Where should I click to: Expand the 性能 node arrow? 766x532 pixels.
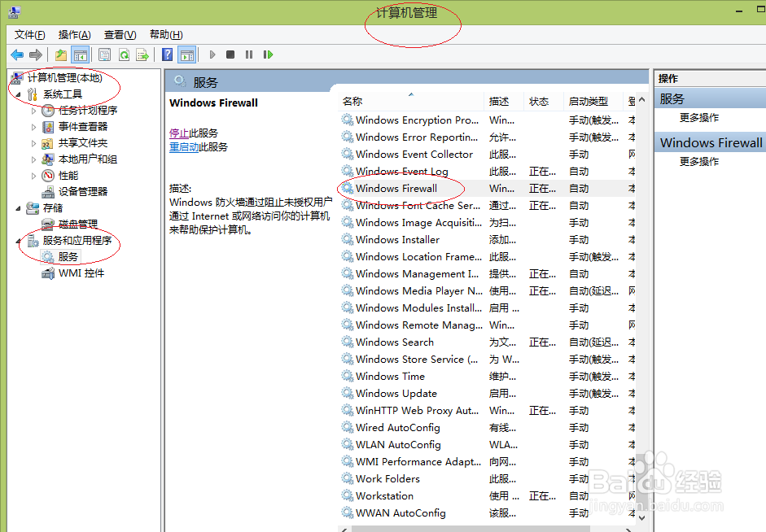click(33, 176)
